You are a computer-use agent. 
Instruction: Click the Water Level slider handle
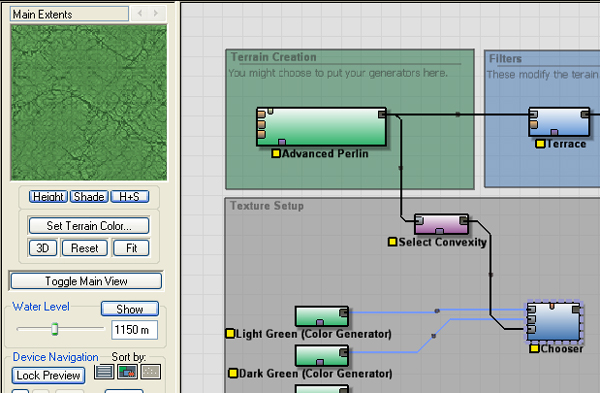click(x=55, y=328)
